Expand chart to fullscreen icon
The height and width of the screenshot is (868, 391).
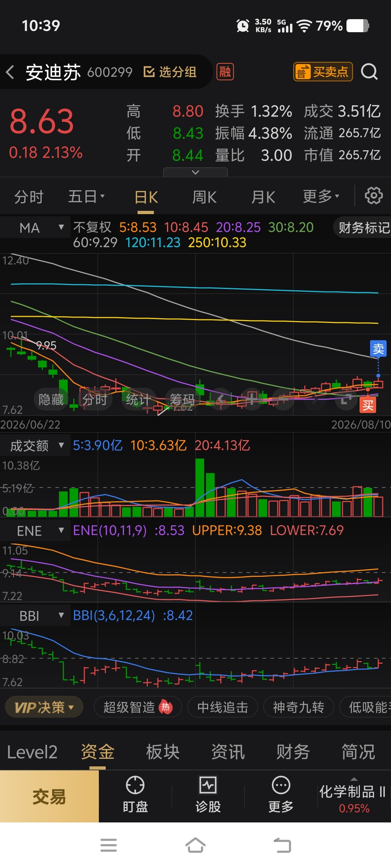[x=345, y=399]
